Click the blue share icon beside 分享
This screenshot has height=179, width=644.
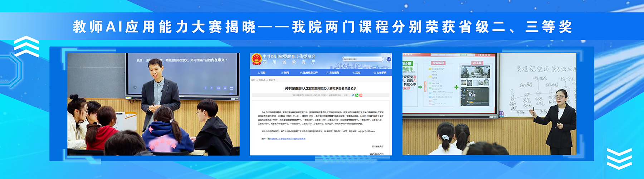tap(353, 95)
